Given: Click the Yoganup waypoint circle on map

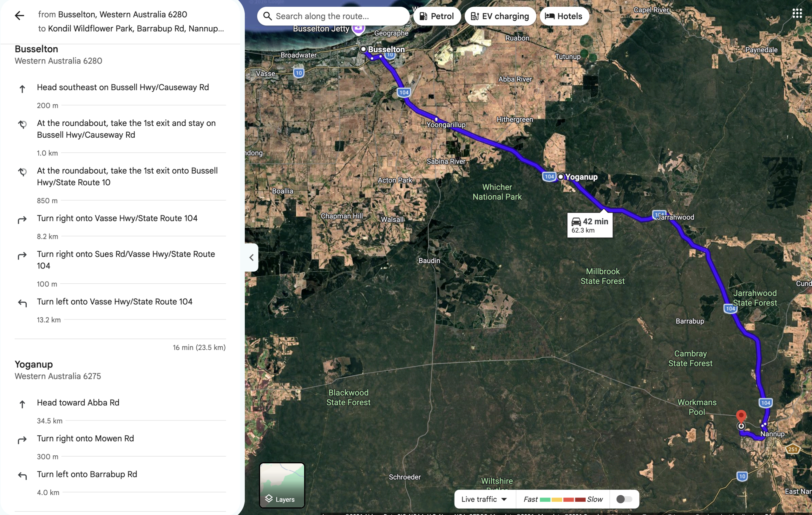Looking at the screenshot, I should click(x=560, y=177).
